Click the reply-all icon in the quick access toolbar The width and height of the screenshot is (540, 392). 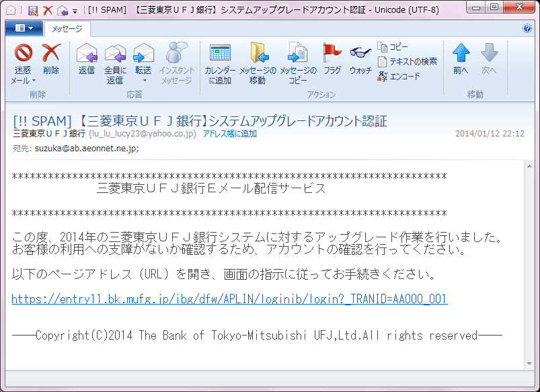pos(63,11)
